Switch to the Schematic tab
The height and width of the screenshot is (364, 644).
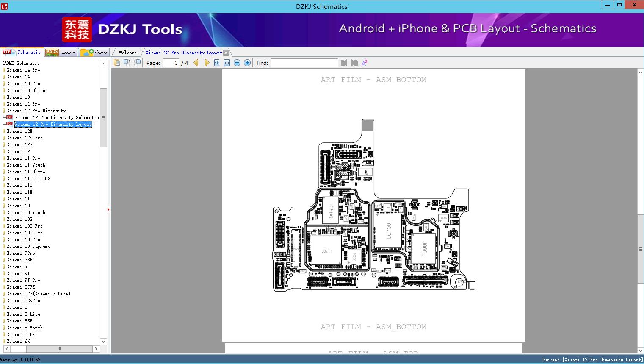(22, 52)
